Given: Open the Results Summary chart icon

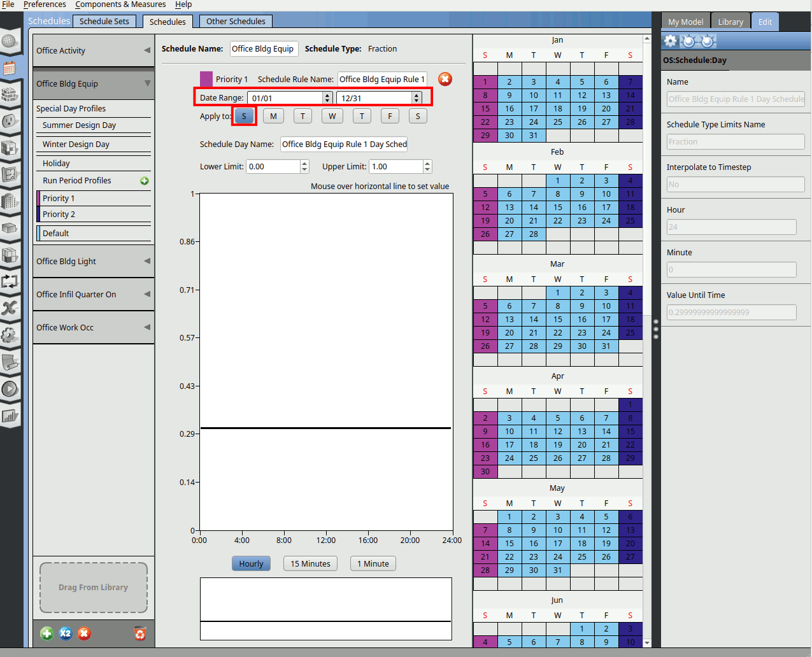Looking at the screenshot, I should click(x=10, y=416).
